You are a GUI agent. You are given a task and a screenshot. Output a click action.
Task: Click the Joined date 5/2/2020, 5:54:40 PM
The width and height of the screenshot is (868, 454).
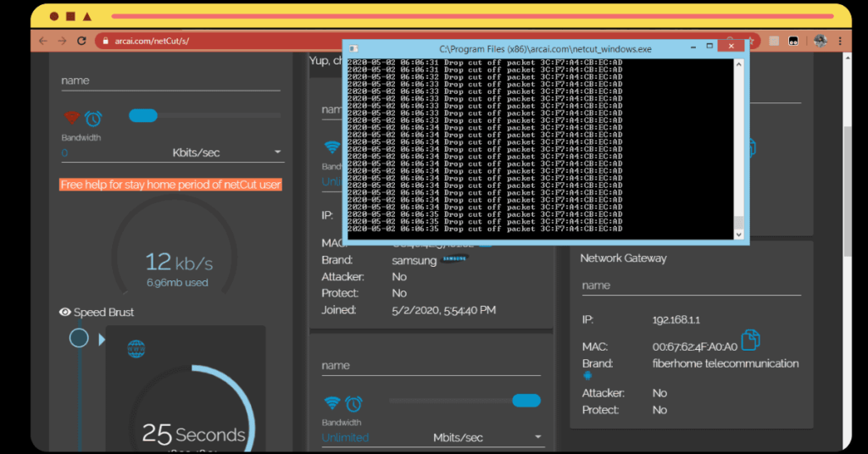[444, 310]
